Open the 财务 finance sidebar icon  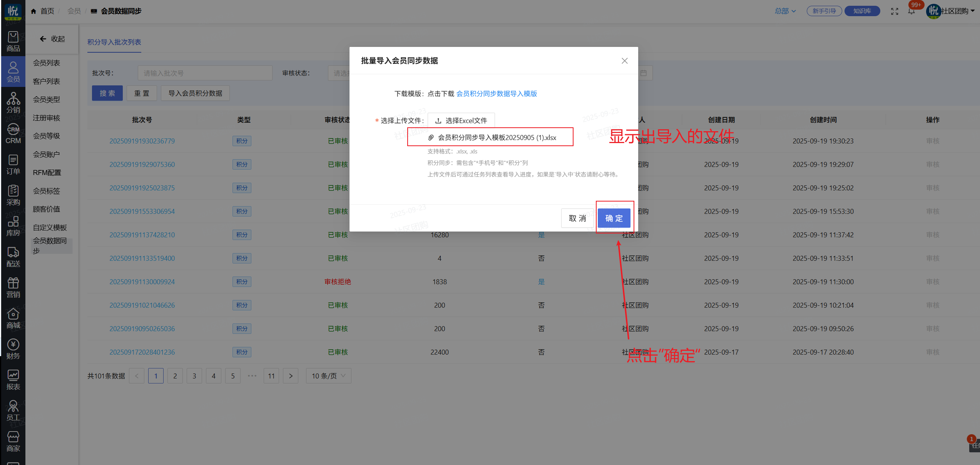coord(13,349)
